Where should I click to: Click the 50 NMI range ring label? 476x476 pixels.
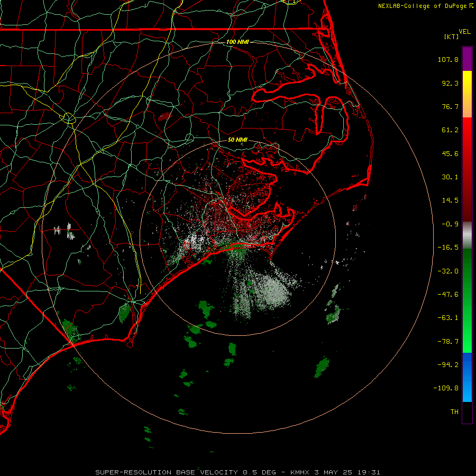click(x=237, y=140)
